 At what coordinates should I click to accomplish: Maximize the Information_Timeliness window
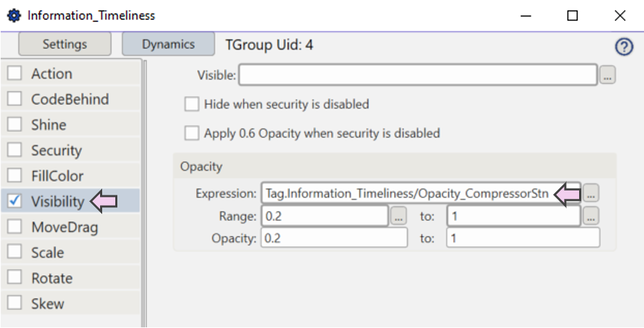[572, 15]
